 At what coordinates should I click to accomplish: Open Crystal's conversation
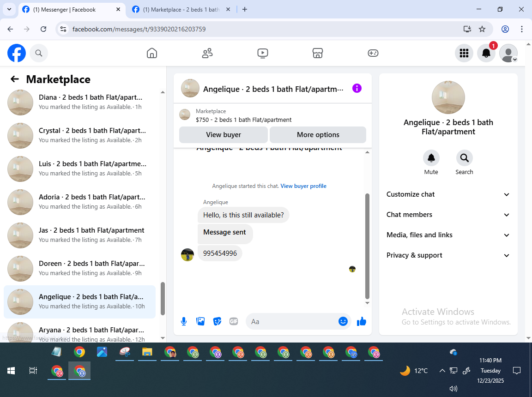click(x=80, y=136)
